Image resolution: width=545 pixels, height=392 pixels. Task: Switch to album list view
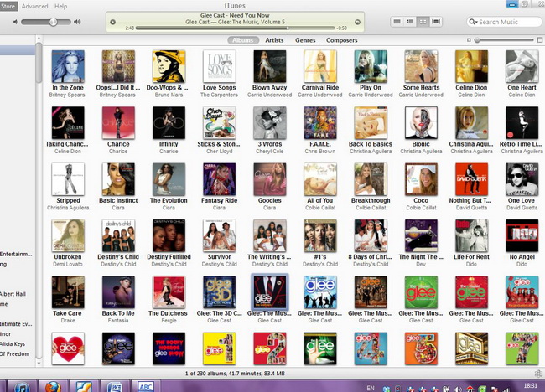410,22
